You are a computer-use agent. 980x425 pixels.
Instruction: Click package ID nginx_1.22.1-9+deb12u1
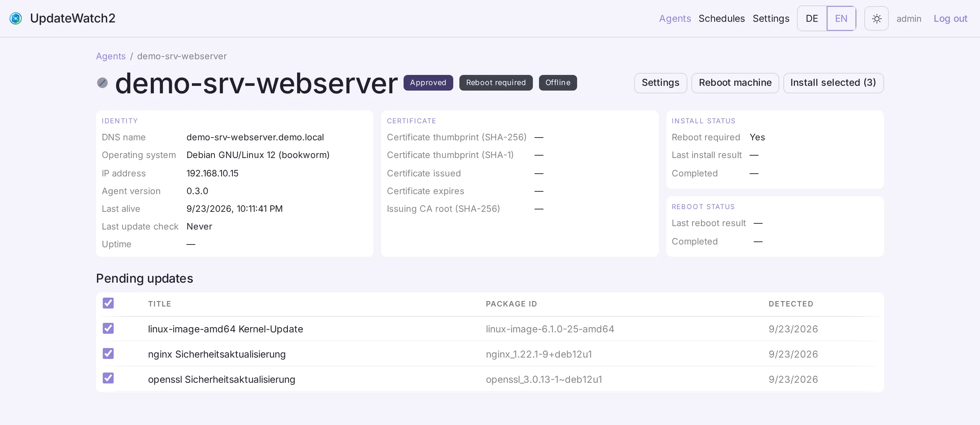[x=539, y=354]
